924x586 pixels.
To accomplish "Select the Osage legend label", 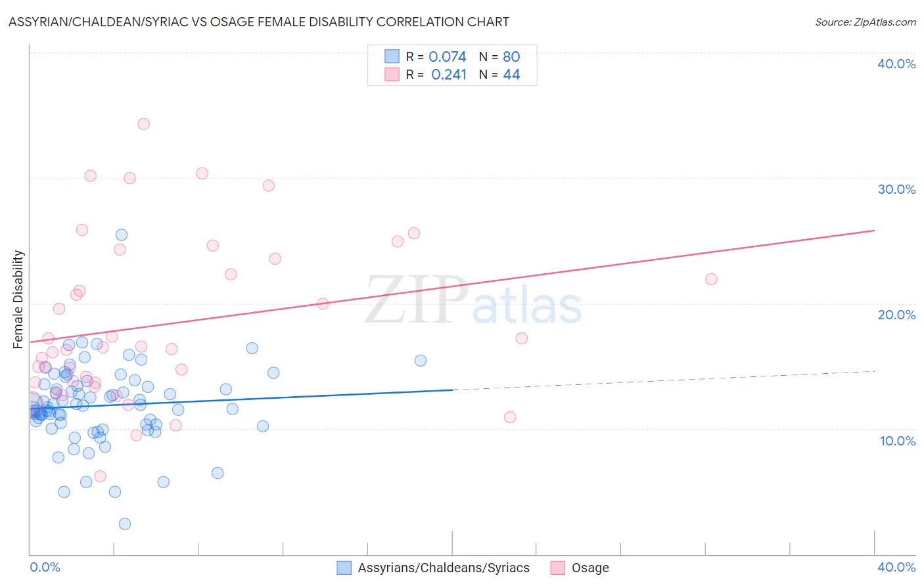I will 590,568.
